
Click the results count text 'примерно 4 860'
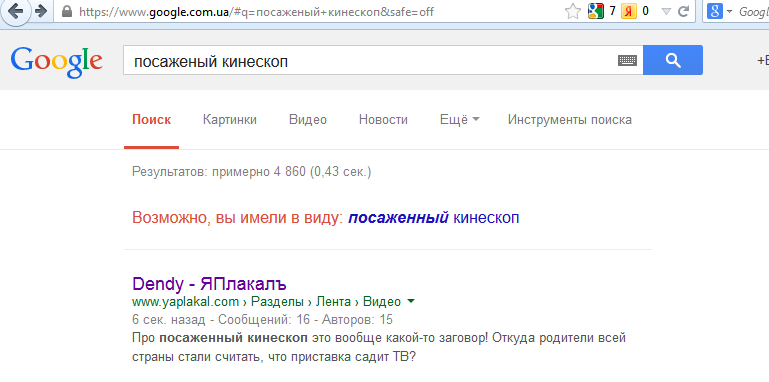tap(259, 172)
